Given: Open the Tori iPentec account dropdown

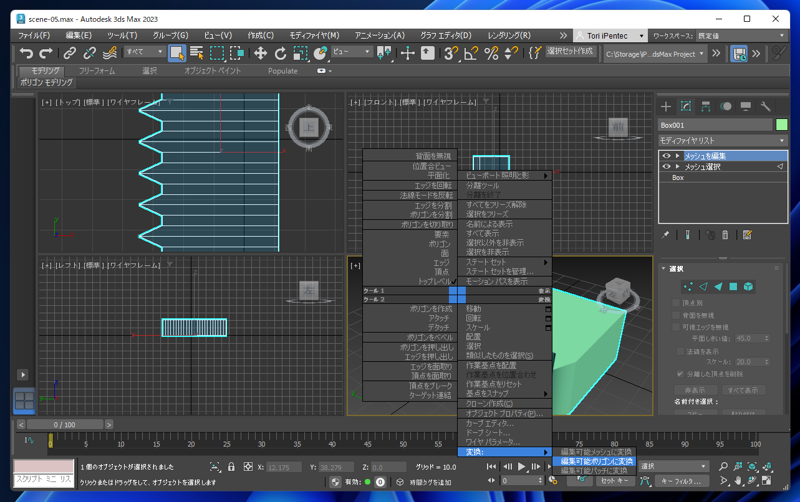Looking at the screenshot, I should (611, 36).
